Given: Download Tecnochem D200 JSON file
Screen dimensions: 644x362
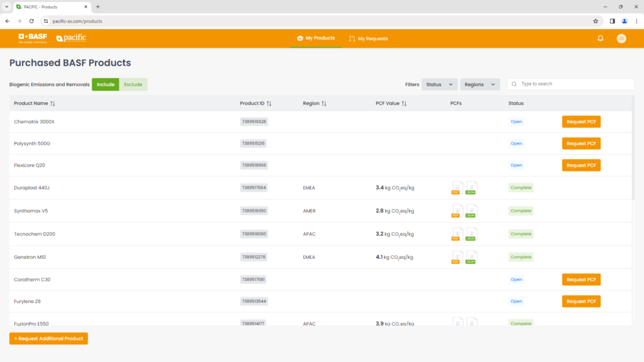Looking at the screenshot, I should pos(471,234).
